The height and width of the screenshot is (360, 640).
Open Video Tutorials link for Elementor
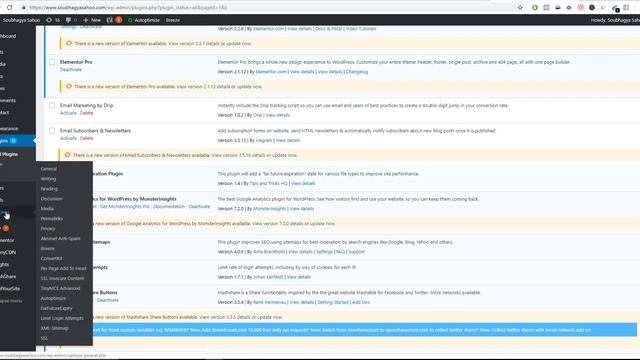361,29
